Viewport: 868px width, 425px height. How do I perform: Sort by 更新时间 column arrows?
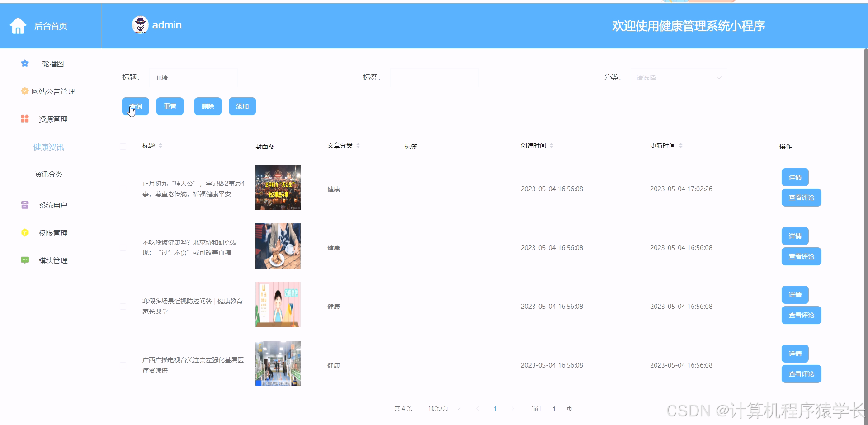pos(681,146)
